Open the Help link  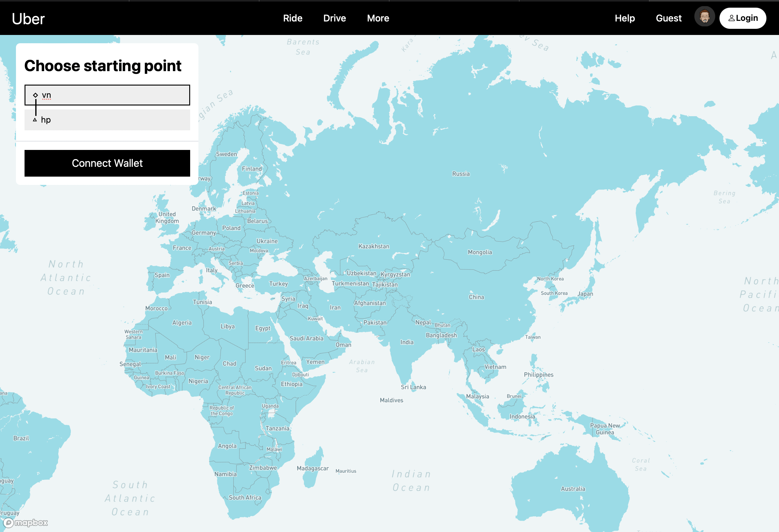pyautogui.click(x=625, y=18)
